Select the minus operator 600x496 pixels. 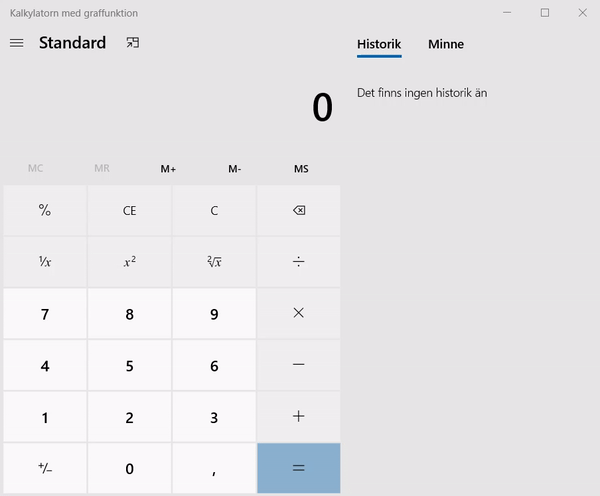(x=298, y=365)
